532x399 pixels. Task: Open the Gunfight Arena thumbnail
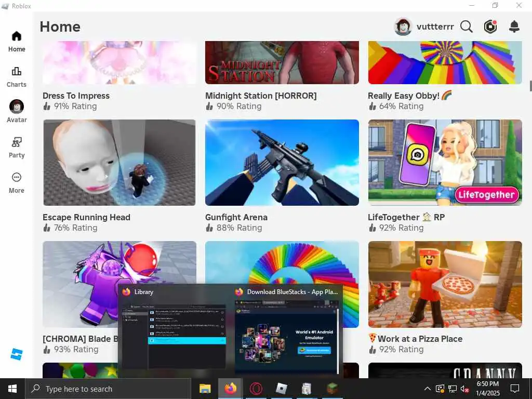[282, 163]
